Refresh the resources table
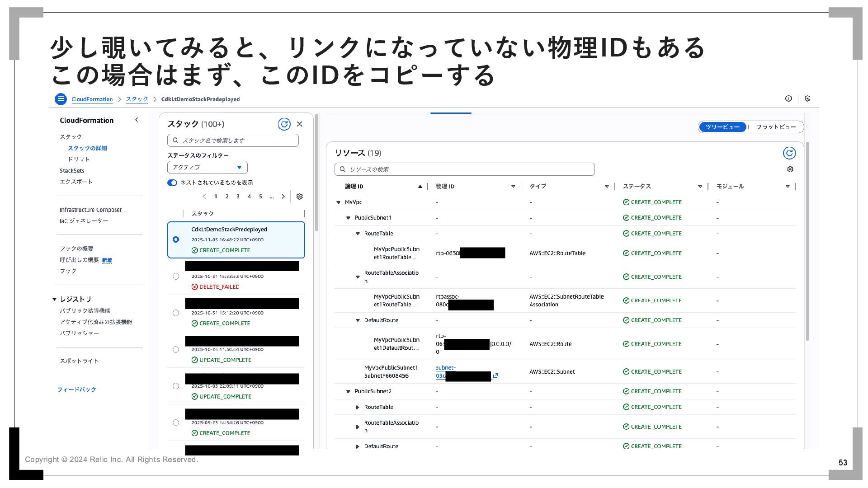Viewport: 868px width, 488px height. coord(789,153)
